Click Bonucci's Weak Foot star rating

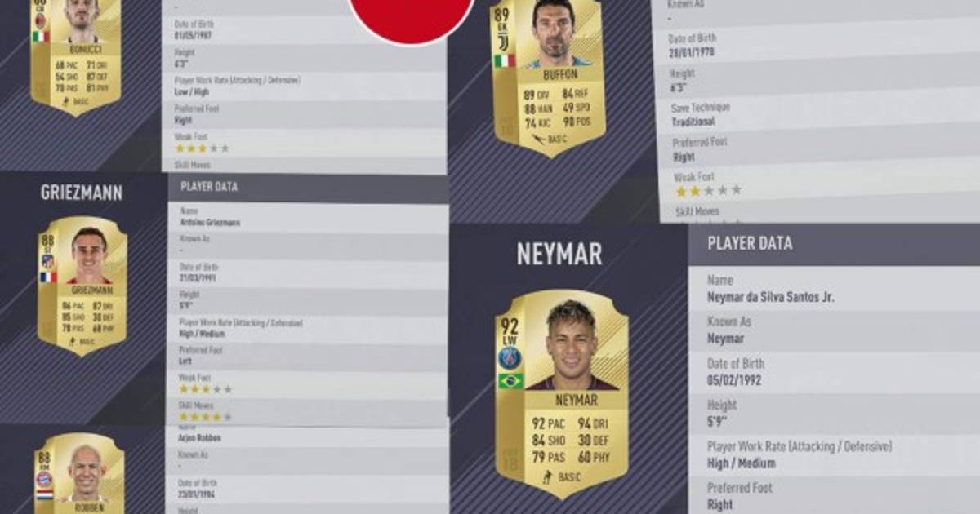point(202,148)
